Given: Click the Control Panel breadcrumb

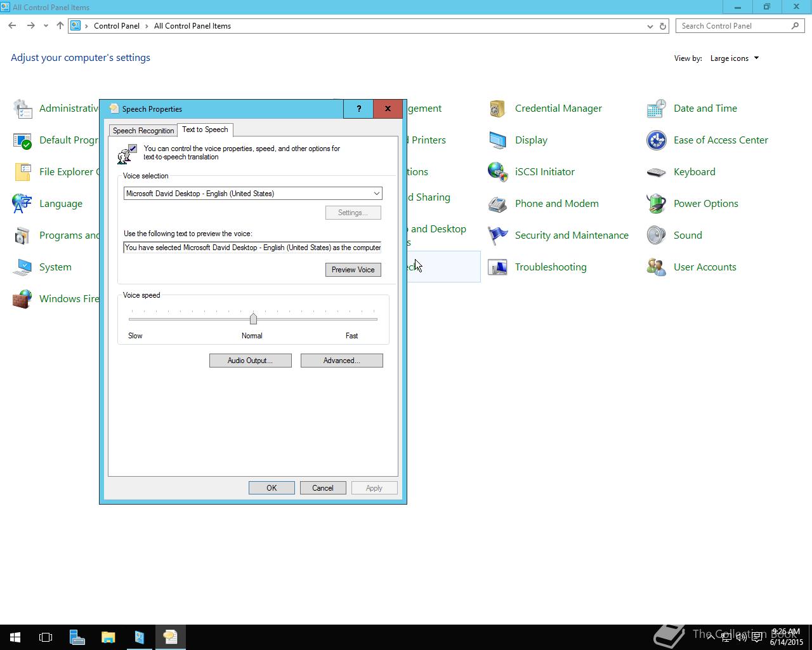Looking at the screenshot, I should point(117,26).
